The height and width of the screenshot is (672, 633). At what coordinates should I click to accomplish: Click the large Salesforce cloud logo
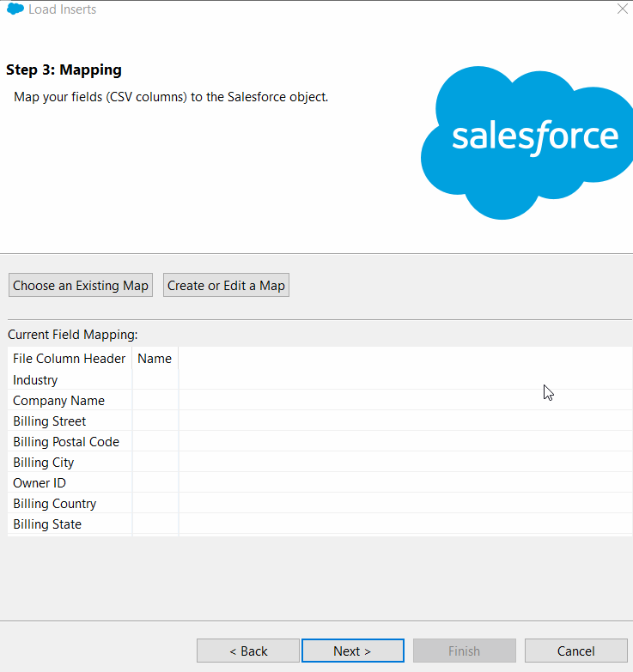coord(527,142)
